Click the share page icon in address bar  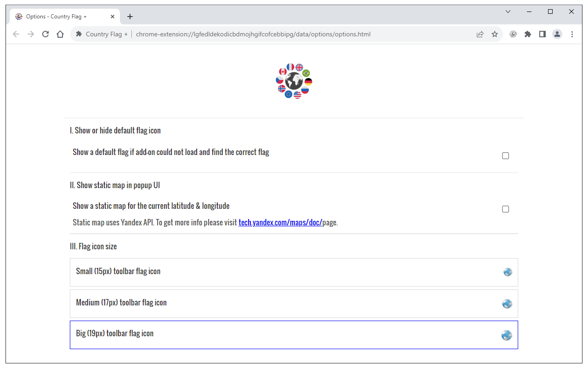click(480, 34)
